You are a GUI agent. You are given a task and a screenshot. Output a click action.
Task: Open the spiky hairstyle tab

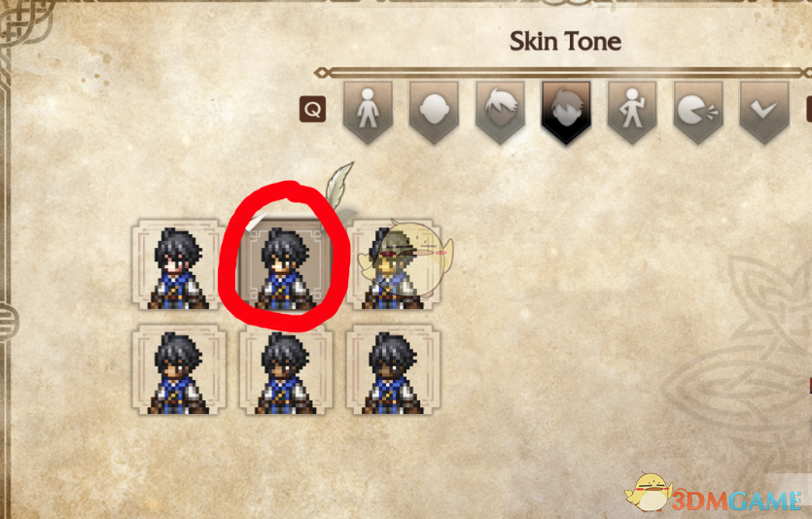pyautogui.click(x=500, y=111)
